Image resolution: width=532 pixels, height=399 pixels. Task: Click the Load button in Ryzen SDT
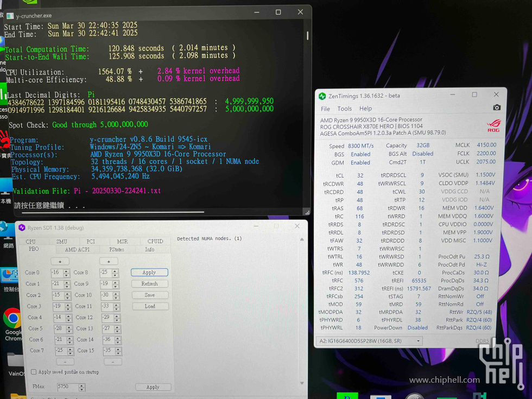pyautogui.click(x=150, y=306)
